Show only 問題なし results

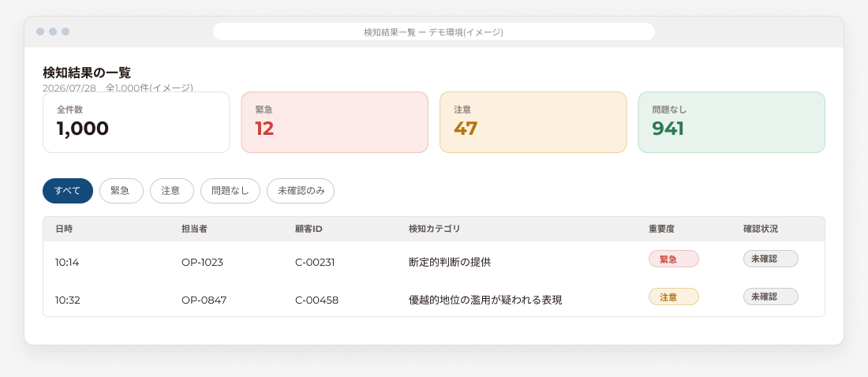tap(230, 191)
